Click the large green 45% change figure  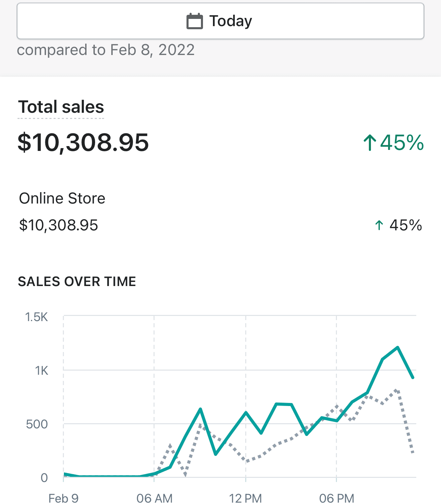(402, 142)
